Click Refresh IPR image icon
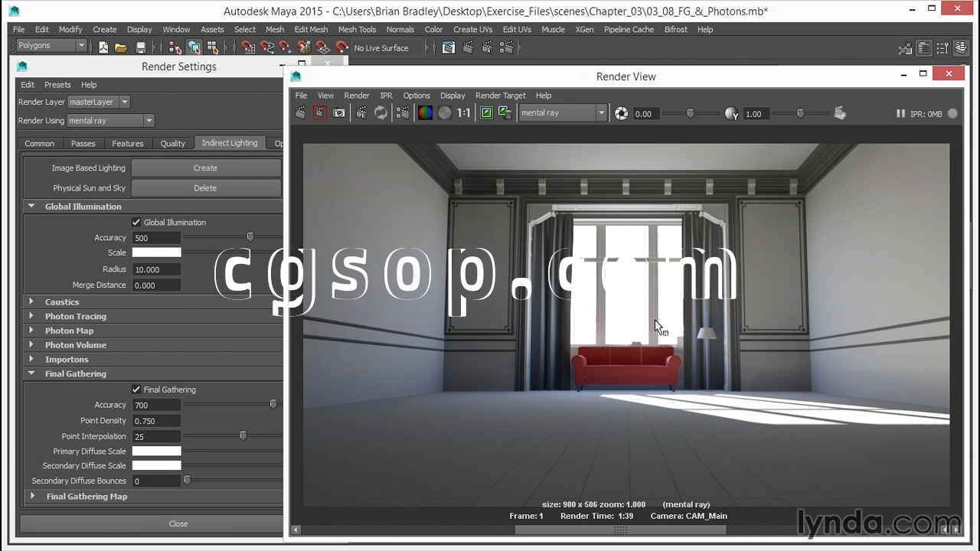Viewport: 980px width, 551px height. pos(381,113)
